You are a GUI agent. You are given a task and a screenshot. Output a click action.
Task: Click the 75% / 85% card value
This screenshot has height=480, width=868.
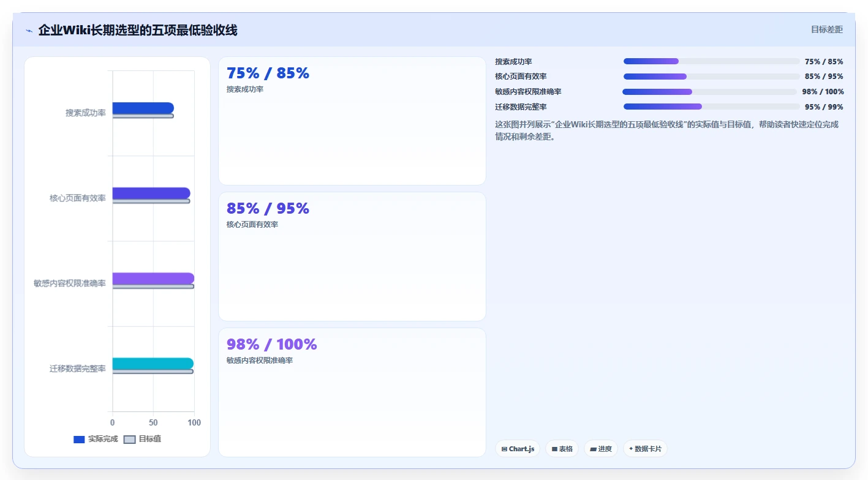pos(268,73)
